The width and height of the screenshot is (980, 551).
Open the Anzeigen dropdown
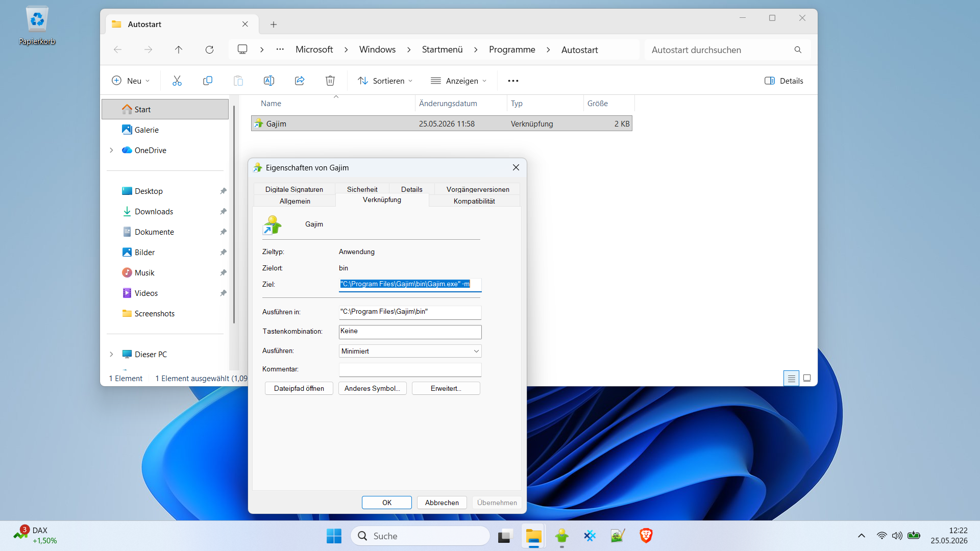tap(458, 81)
